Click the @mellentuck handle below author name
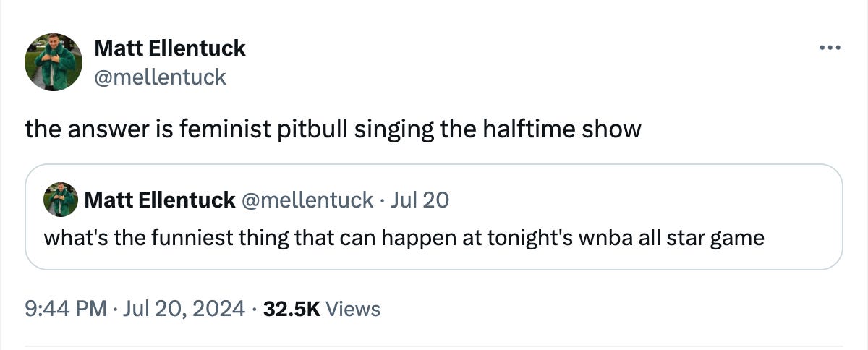The image size is (868, 350). tap(160, 77)
